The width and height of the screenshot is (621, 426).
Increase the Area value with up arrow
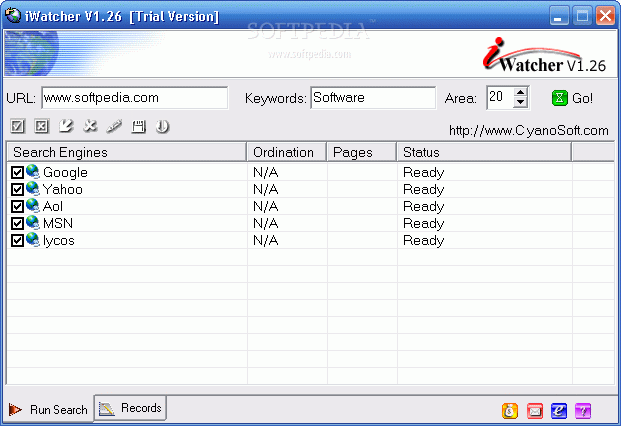(x=520, y=92)
